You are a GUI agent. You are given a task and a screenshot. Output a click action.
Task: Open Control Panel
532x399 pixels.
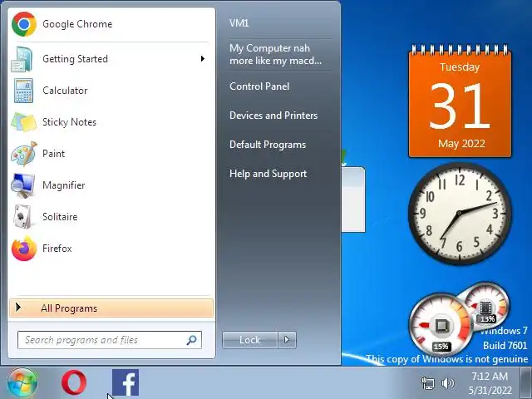tap(259, 86)
